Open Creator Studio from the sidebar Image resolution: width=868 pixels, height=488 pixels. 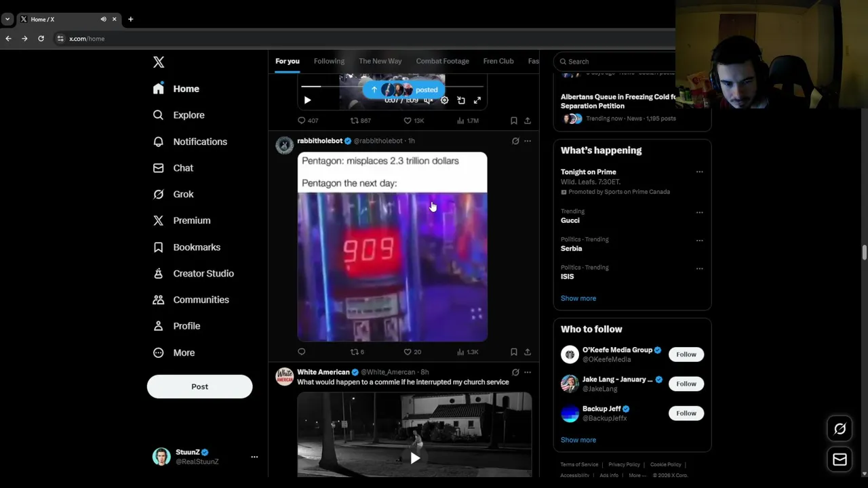pos(193,274)
